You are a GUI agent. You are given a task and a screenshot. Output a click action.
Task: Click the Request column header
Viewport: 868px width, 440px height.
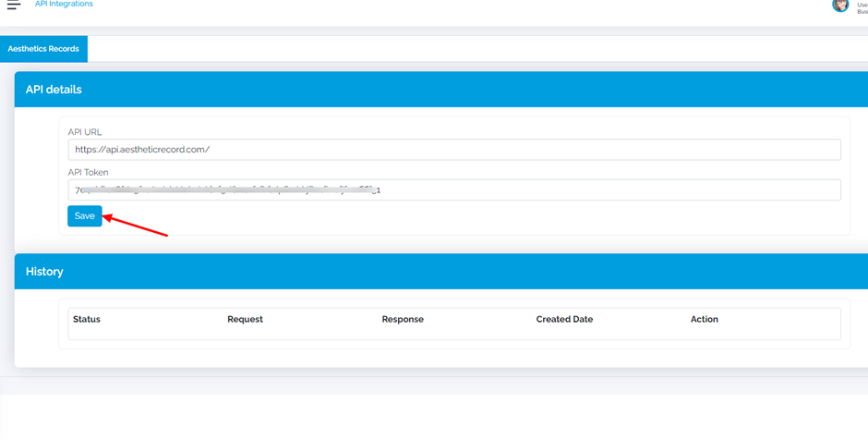[246, 319]
